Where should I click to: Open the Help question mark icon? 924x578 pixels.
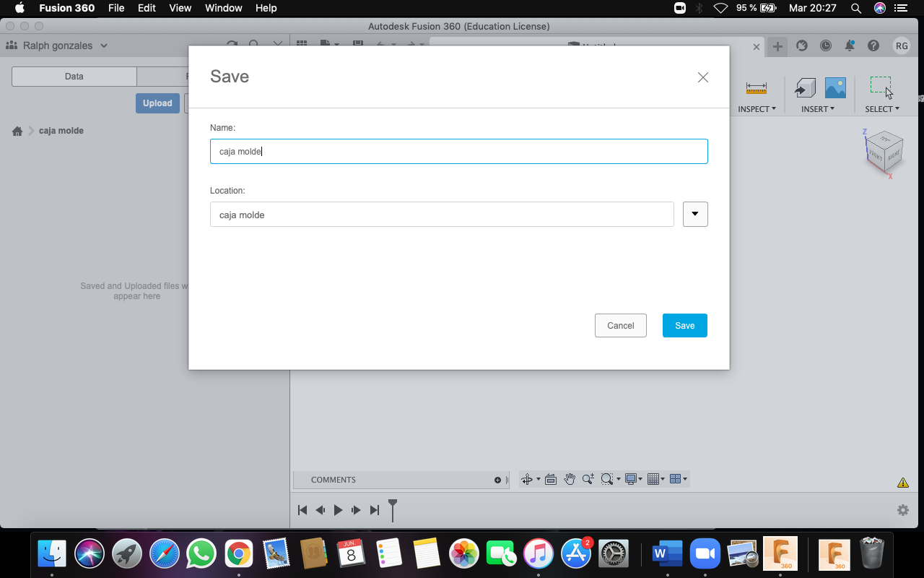[873, 46]
